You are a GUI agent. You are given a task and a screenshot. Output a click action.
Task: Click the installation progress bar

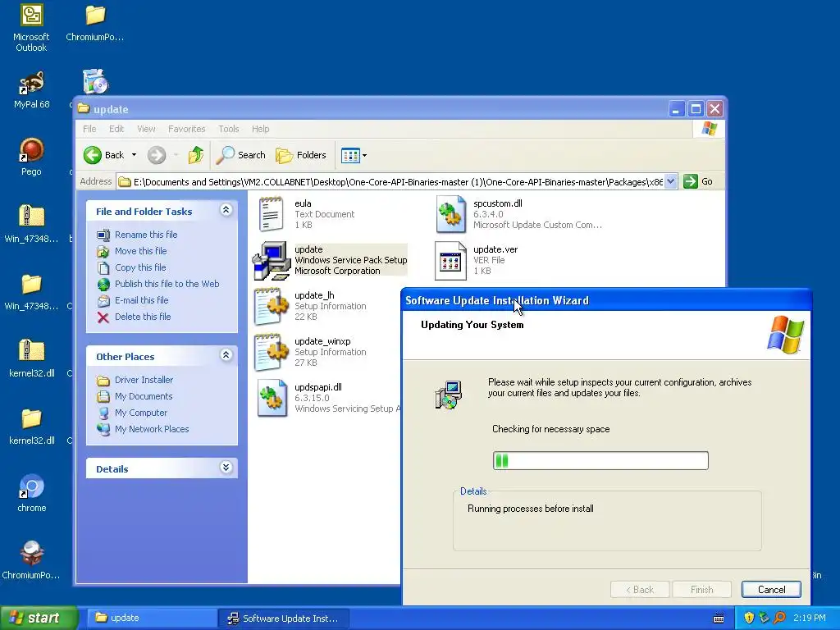[x=600, y=461]
